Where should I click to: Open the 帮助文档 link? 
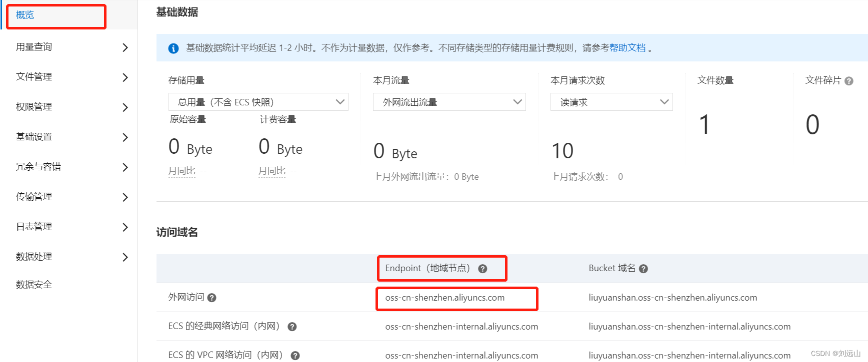[x=627, y=48]
